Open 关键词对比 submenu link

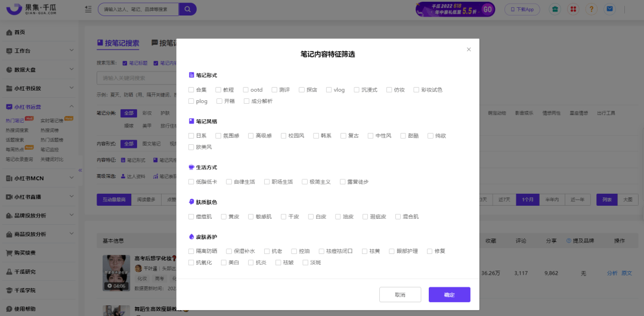52,159
